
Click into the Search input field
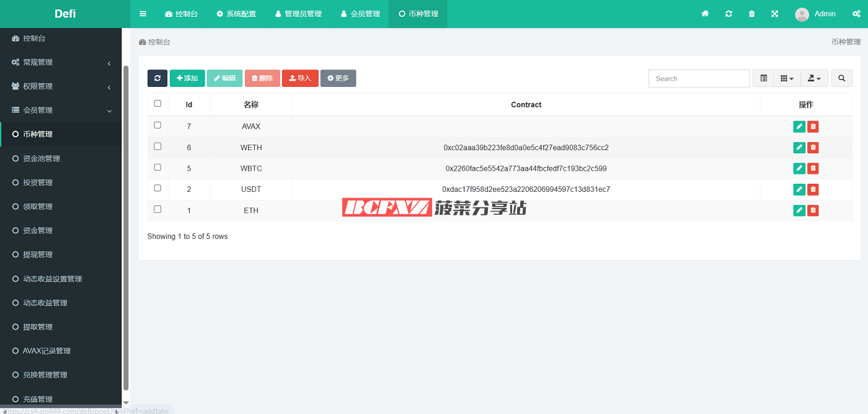click(x=699, y=78)
